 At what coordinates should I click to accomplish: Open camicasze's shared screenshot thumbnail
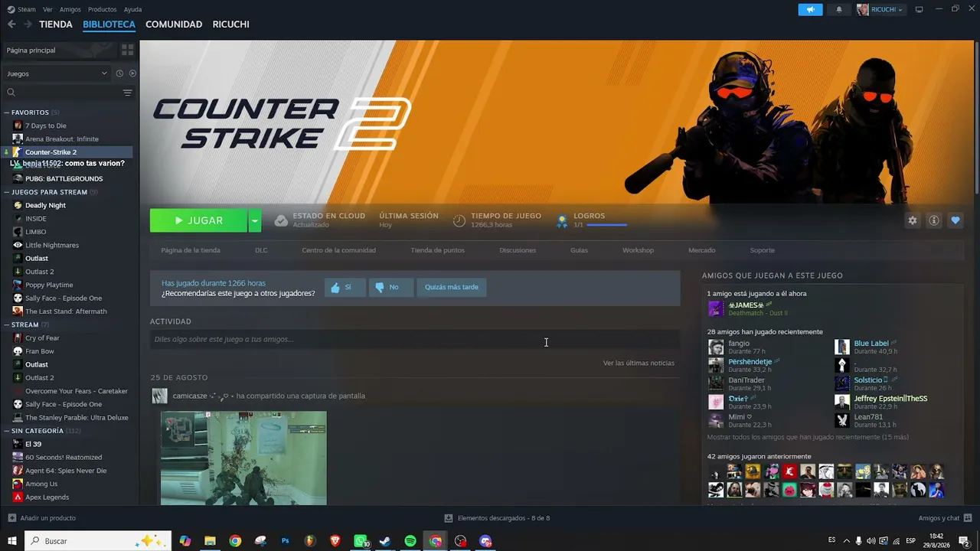243,458
